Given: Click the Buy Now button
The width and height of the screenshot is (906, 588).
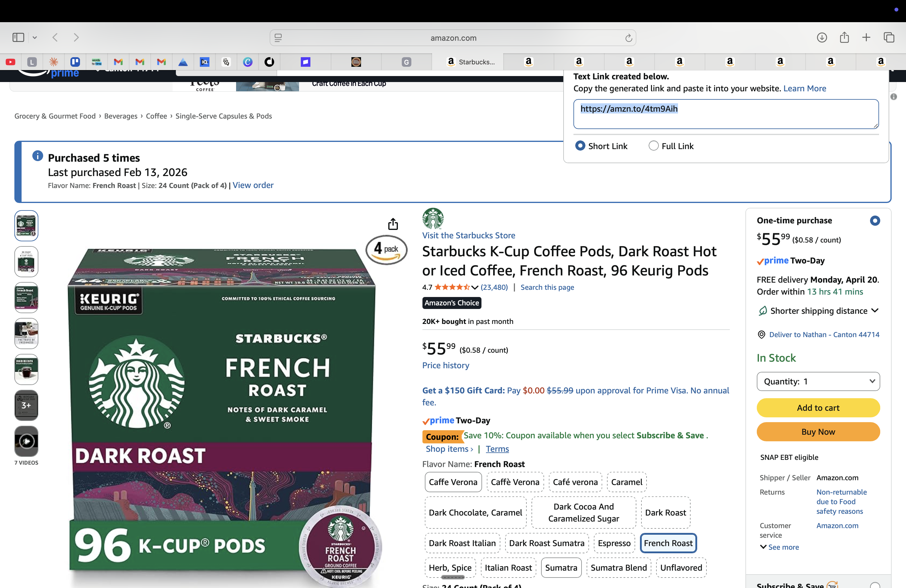Looking at the screenshot, I should (x=818, y=432).
